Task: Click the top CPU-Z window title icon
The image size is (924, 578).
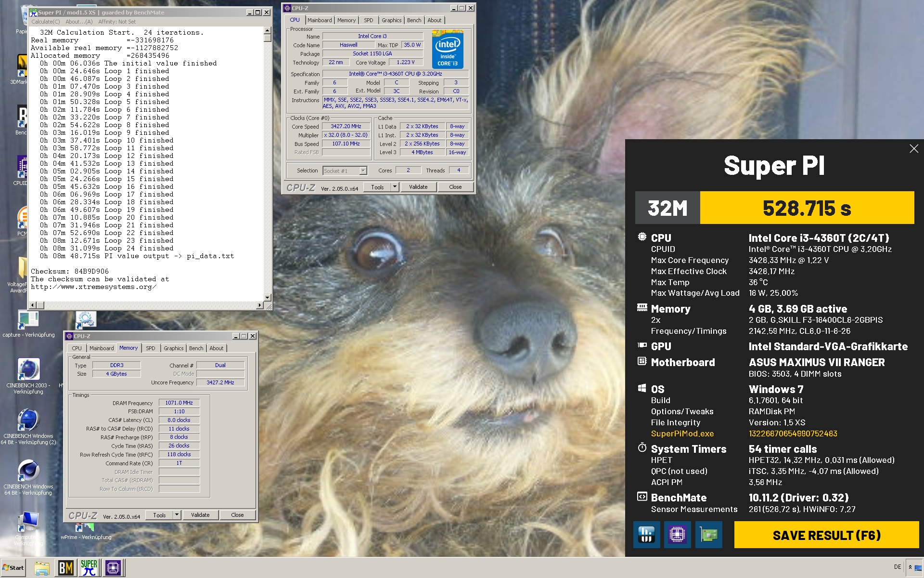Action: click(x=287, y=8)
